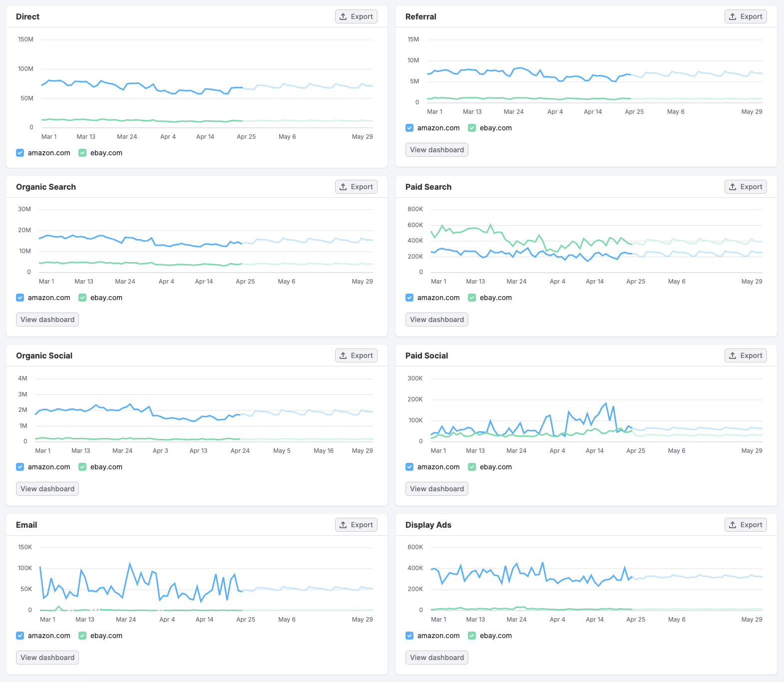Toggle amazon.com checkbox in Paid Social chart
Image resolution: width=784 pixels, height=682 pixels.
[409, 467]
